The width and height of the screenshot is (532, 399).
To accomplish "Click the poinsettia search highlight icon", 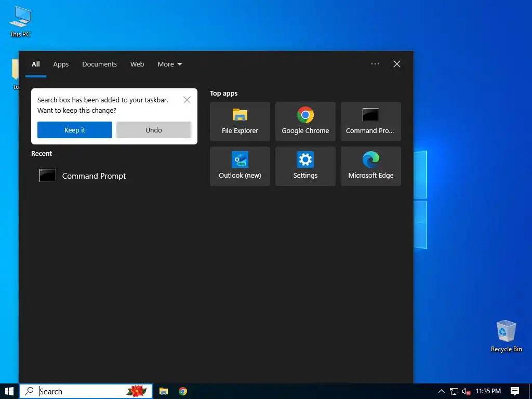I will pos(137,391).
